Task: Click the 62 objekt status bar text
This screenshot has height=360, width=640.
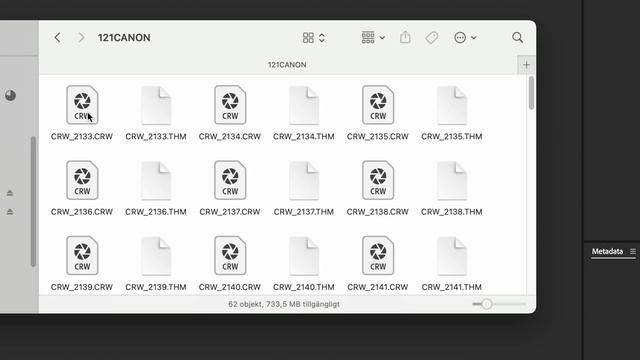Action: (x=284, y=304)
